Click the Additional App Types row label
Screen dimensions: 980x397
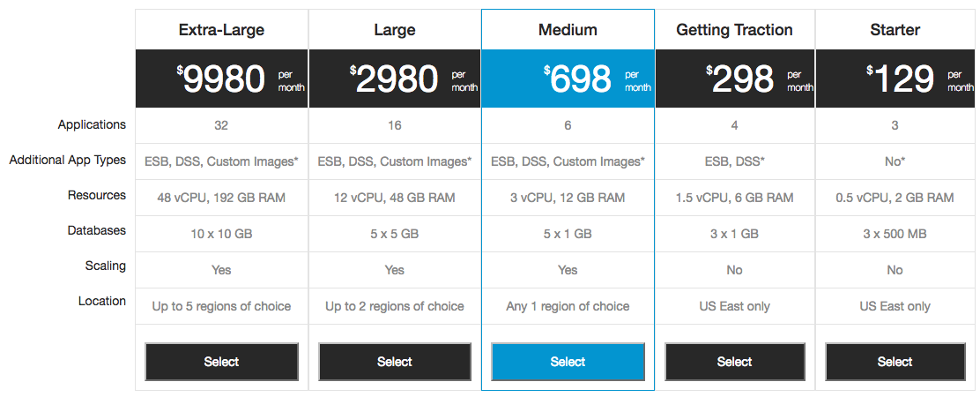(68, 161)
